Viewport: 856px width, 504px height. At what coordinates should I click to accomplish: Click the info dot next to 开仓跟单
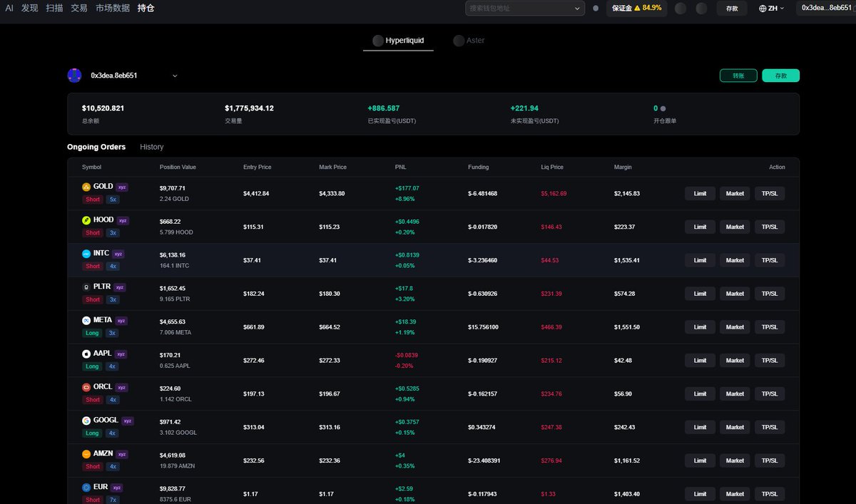(x=663, y=108)
